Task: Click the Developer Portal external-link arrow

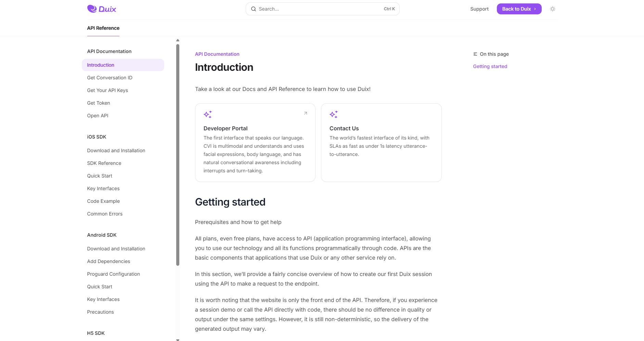Action: click(306, 113)
